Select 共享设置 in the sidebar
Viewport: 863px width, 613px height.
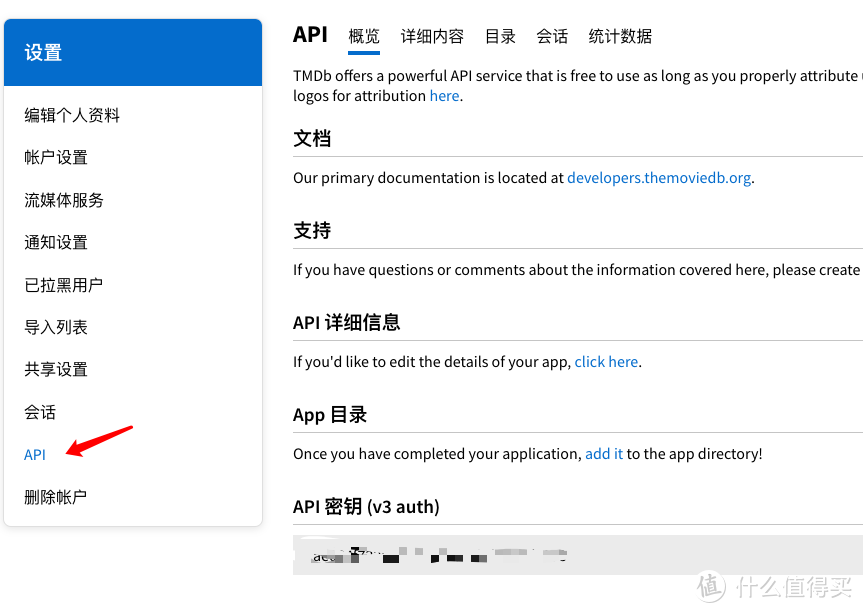point(56,369)
